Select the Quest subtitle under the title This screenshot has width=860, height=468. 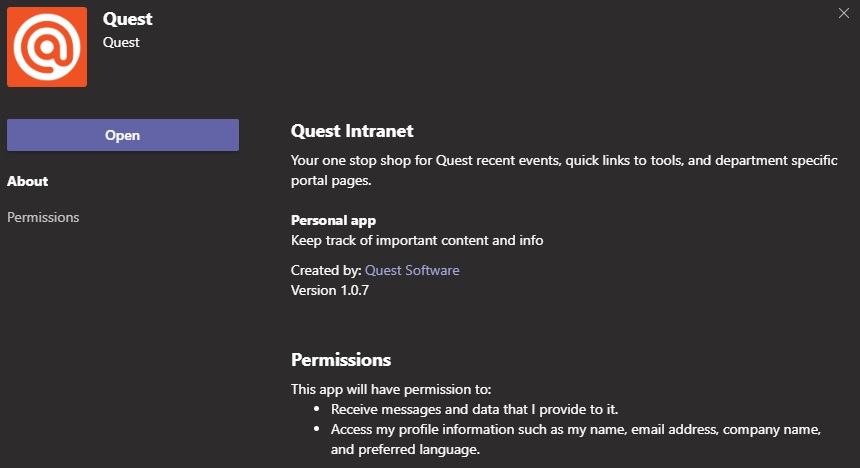pyautogui.click(x=121, y=42)
